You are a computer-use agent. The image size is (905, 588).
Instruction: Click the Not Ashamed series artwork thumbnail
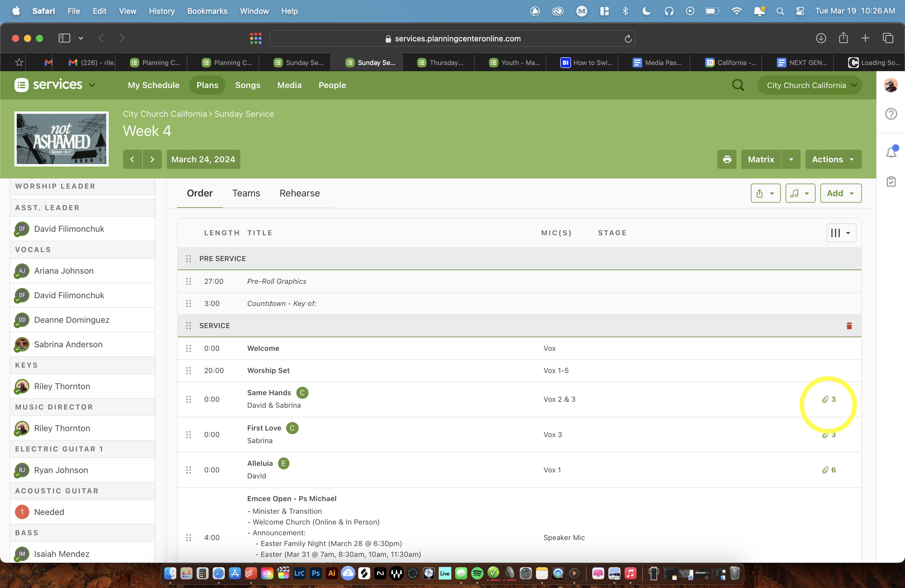pos(62,139)
